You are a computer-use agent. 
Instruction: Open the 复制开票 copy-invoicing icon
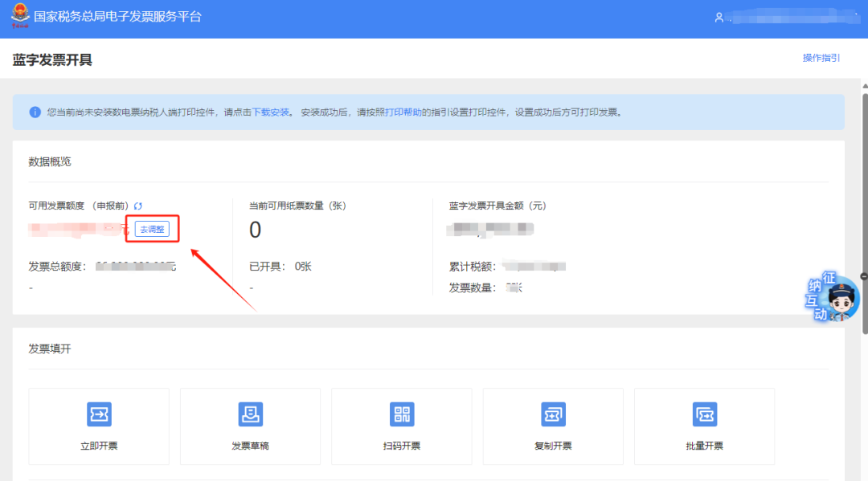(x=552, y=414)
